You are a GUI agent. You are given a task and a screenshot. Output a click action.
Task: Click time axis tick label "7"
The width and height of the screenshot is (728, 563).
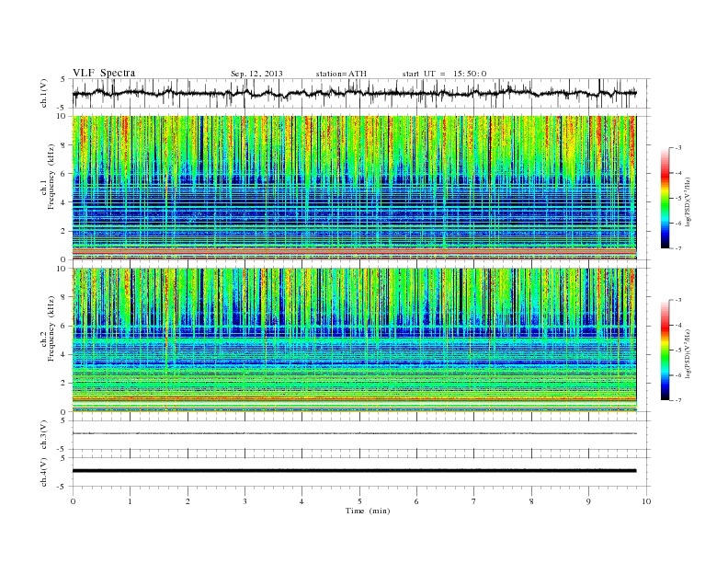(474, 501)
